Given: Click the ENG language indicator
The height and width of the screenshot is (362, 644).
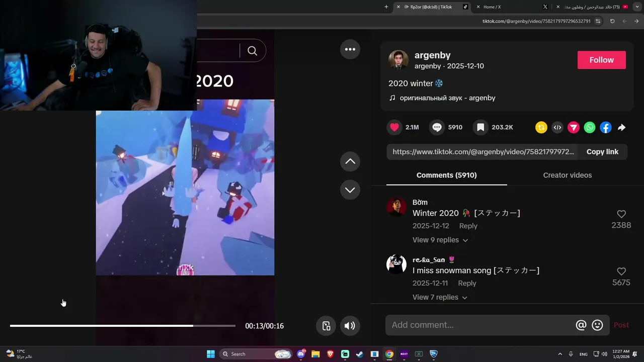Looking at the screenshot, I should click(584, 354).
